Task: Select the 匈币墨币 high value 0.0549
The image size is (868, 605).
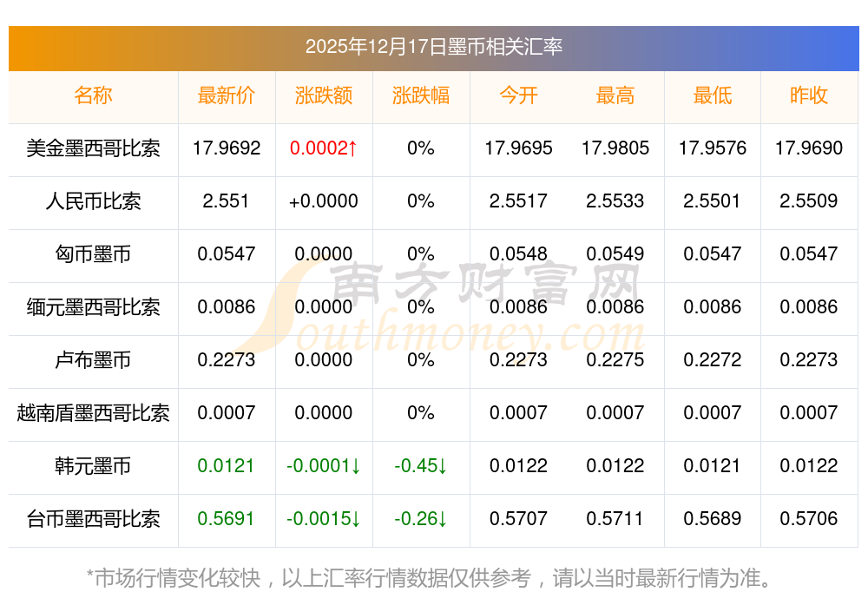Action: (x=615, y=254)
